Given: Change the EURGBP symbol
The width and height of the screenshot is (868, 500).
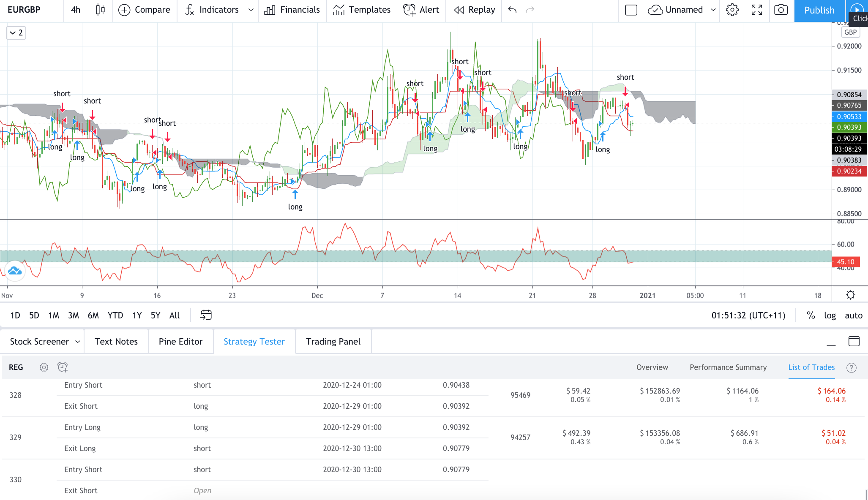Looking at the screenshot, I should click(24, 10).
